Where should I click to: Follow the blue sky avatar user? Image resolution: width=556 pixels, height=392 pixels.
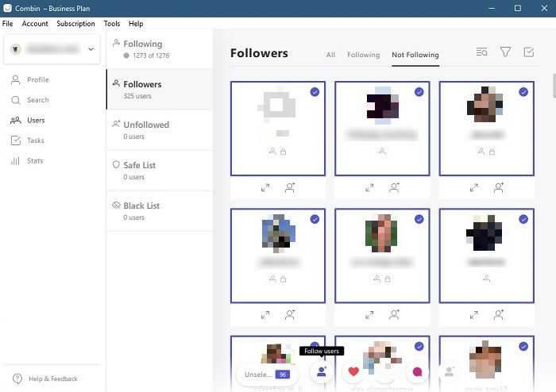(290, 314)
